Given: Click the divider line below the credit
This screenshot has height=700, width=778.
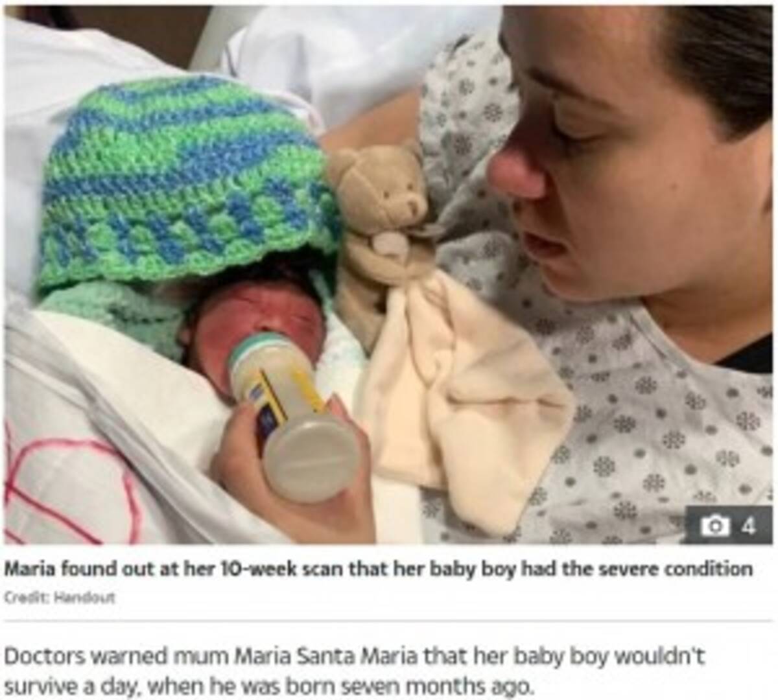Looking at the screenshot, I should coord(388,621).
